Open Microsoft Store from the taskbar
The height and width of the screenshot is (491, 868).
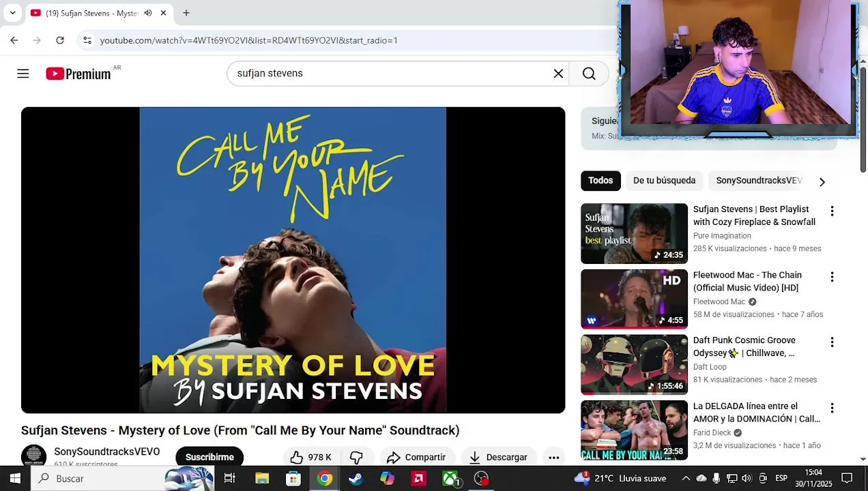point(293,479)
